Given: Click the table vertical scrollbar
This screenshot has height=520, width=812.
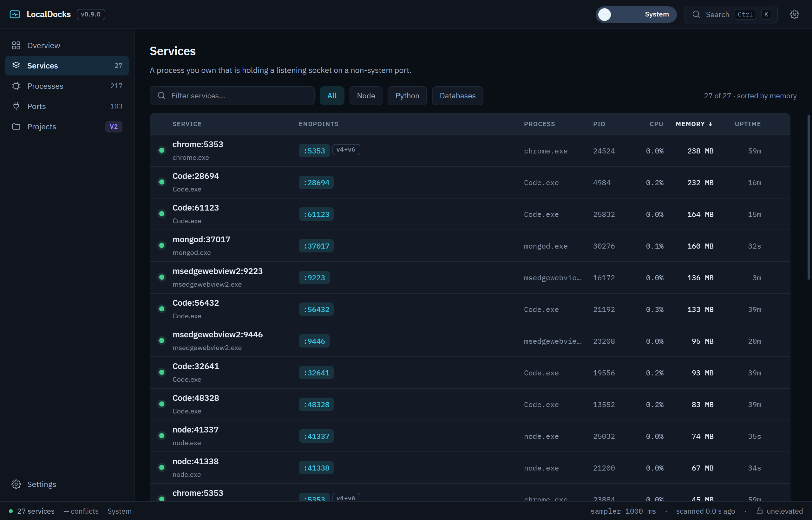Looking at the screenshot, I should (x=809, y=197).
